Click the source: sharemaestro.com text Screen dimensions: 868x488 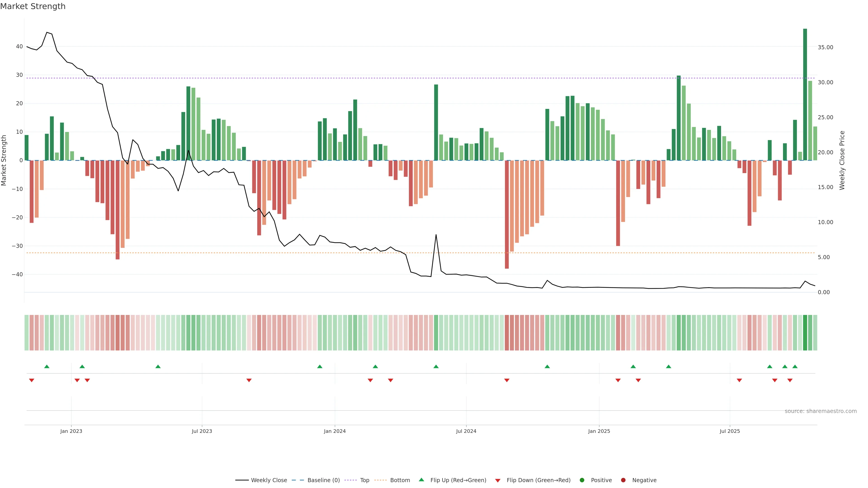[821, 411]
